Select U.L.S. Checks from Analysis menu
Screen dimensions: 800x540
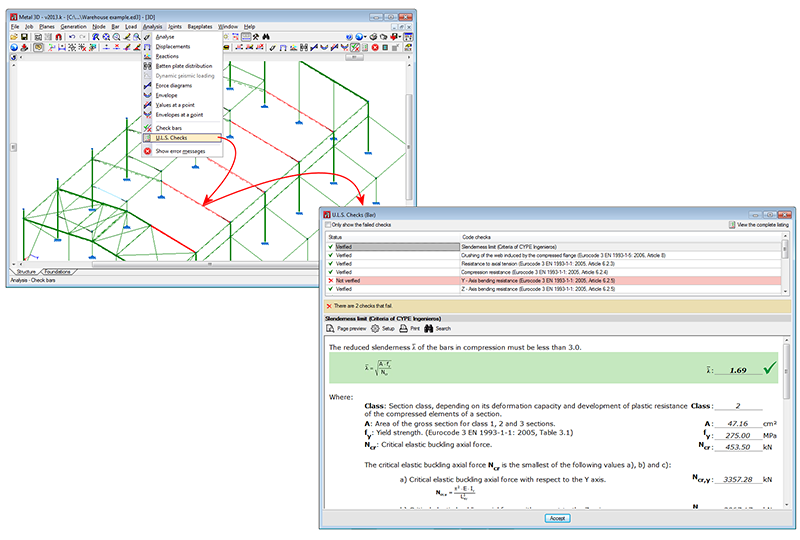click(182, 138)
